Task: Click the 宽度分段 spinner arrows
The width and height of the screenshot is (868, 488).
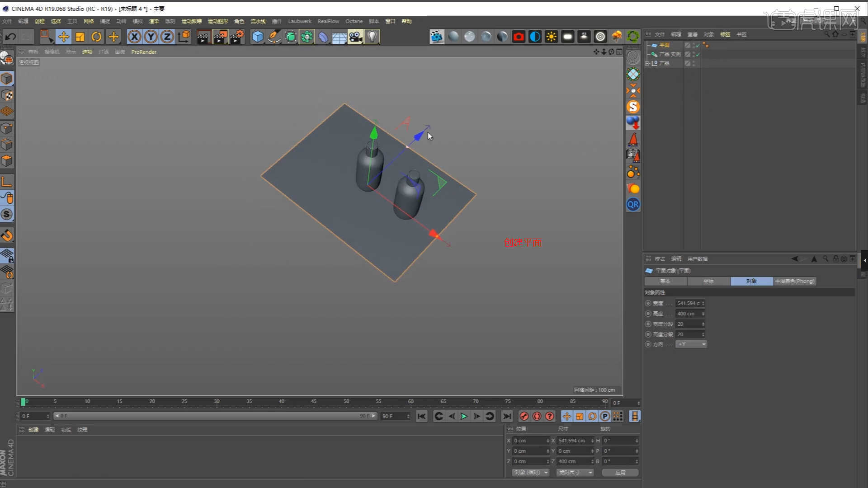Action: 703,324
